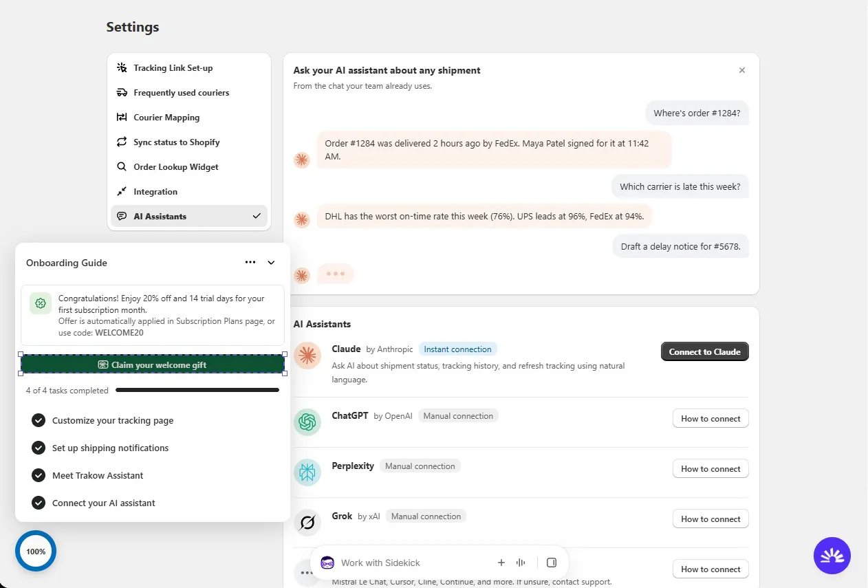Click How to connect for Perplexity
This screenshot has width=868, height=588.
[x=710, y=468]
